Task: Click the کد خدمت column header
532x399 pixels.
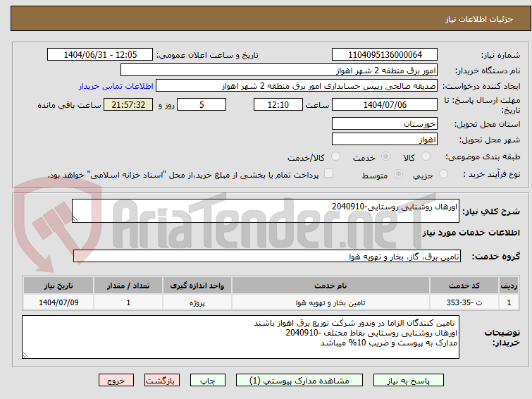Action: click(464, 286)
